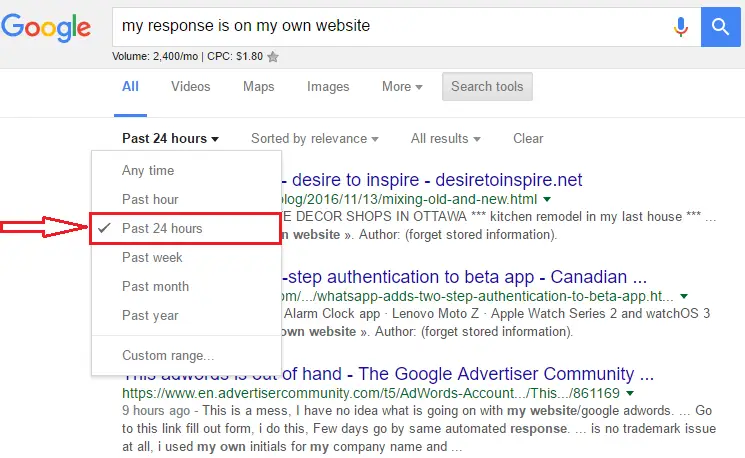
Task: Click the green arrow beside desiretoinspire URL
Action: click(x=547, y=200)
